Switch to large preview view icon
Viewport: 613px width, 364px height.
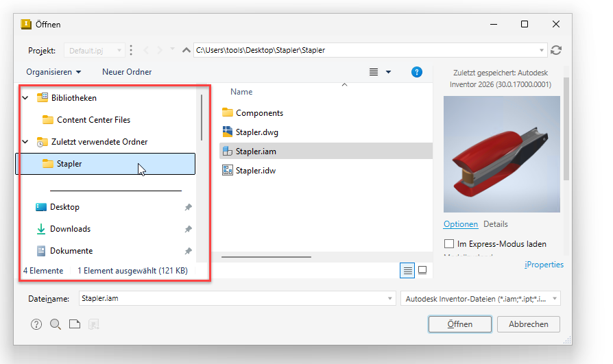(422, 270)
